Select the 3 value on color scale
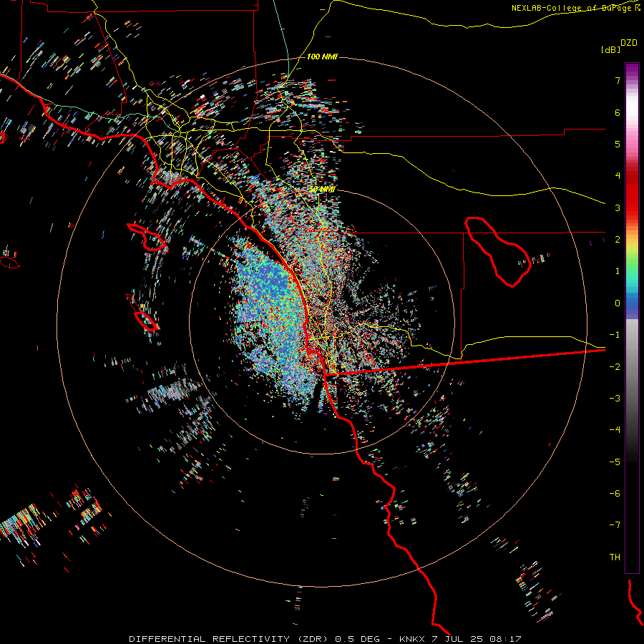The height and width of the screenshot is (644, 644). (x=618, y=208)
